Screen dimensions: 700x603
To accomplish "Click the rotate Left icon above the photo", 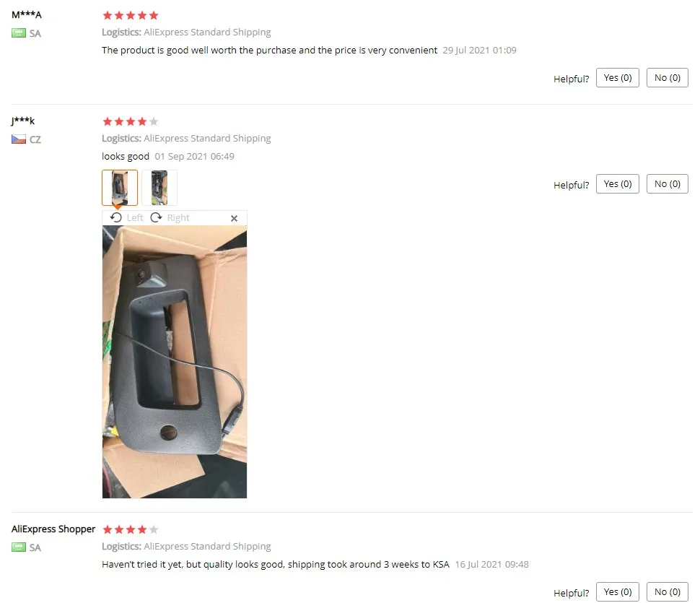I will click(x=116, y=217).
